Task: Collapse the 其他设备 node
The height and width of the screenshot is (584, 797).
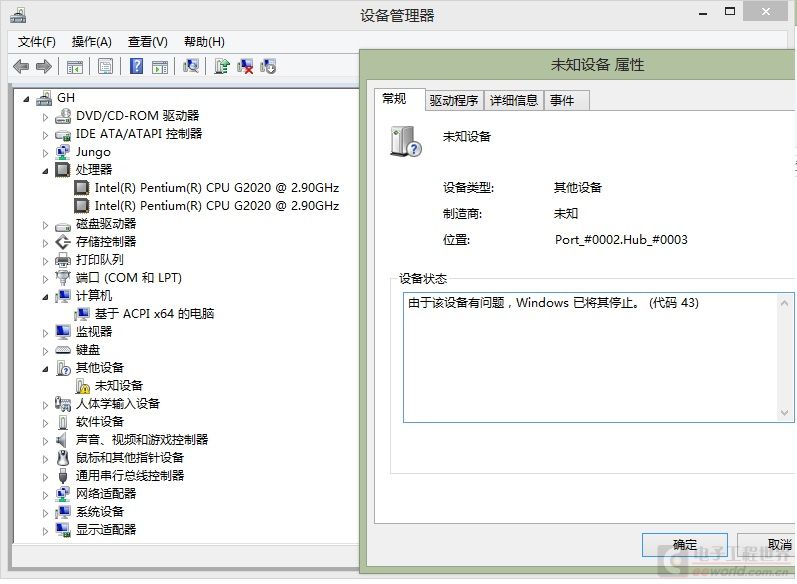Action: (45, 370)
